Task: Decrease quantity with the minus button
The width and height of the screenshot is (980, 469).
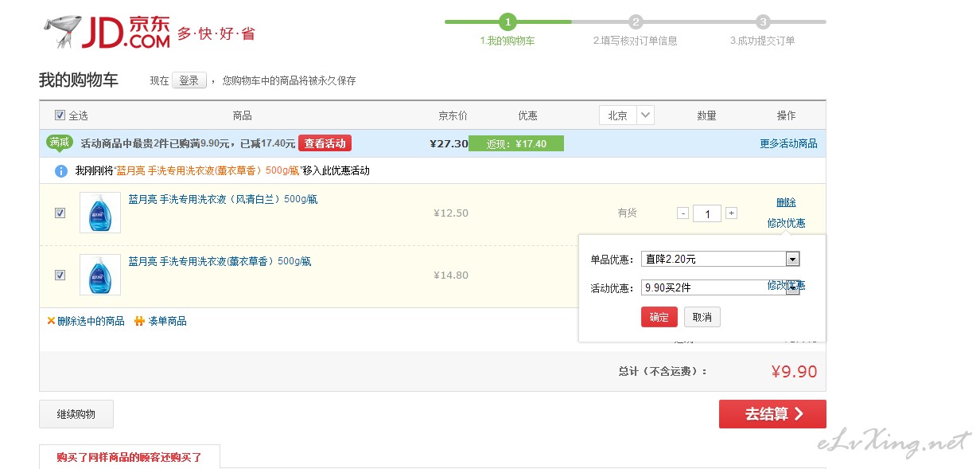Action: [682, 213]
